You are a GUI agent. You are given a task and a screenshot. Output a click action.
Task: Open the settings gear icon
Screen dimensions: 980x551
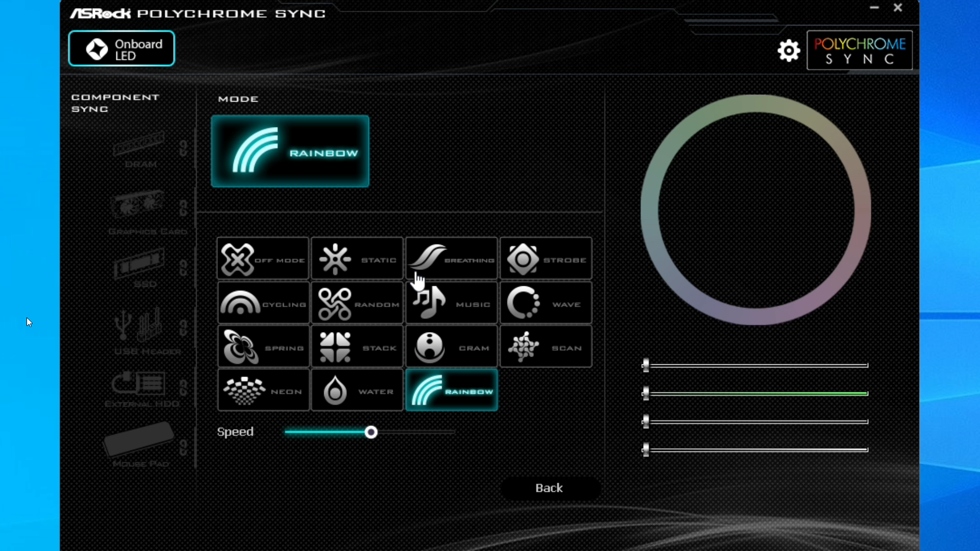coord(789,51)
